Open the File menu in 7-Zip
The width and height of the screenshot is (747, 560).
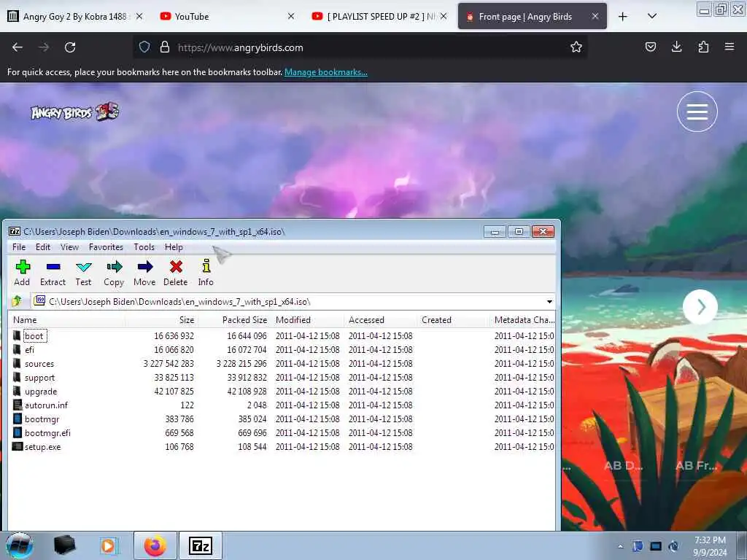tap(19, 247)
